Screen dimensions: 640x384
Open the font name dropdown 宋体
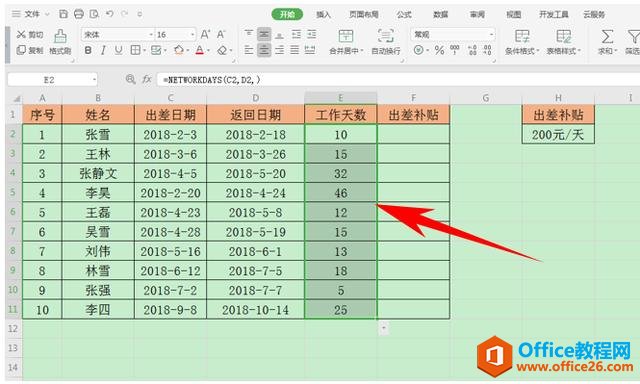pos(151,35)
